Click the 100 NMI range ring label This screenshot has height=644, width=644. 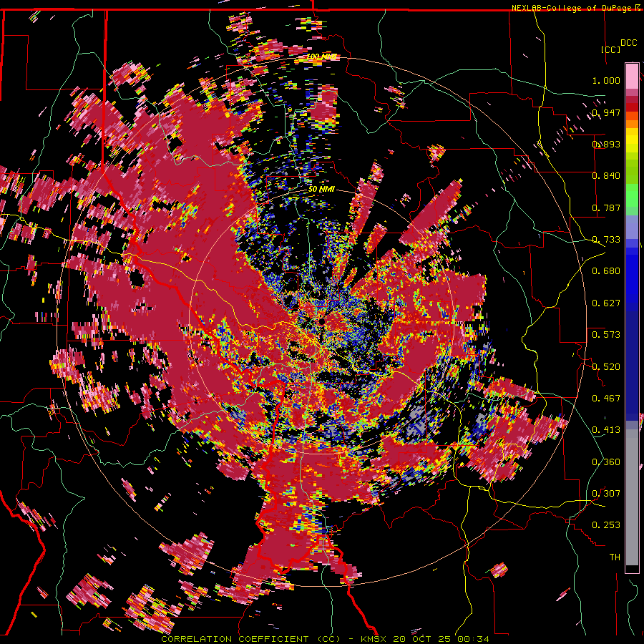click(x=322, y=57)
